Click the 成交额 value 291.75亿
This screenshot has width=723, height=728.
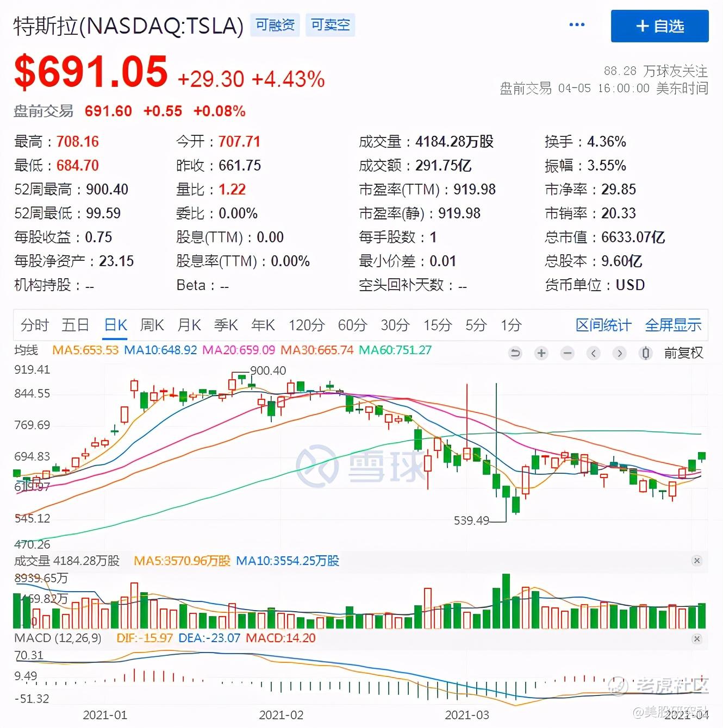444,166
